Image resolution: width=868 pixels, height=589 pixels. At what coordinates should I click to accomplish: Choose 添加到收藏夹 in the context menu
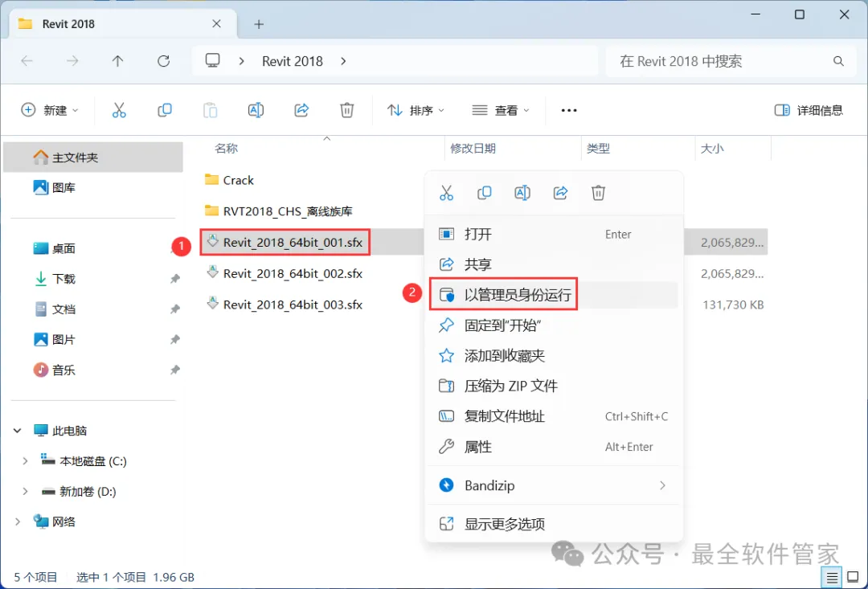click(554, 355)
